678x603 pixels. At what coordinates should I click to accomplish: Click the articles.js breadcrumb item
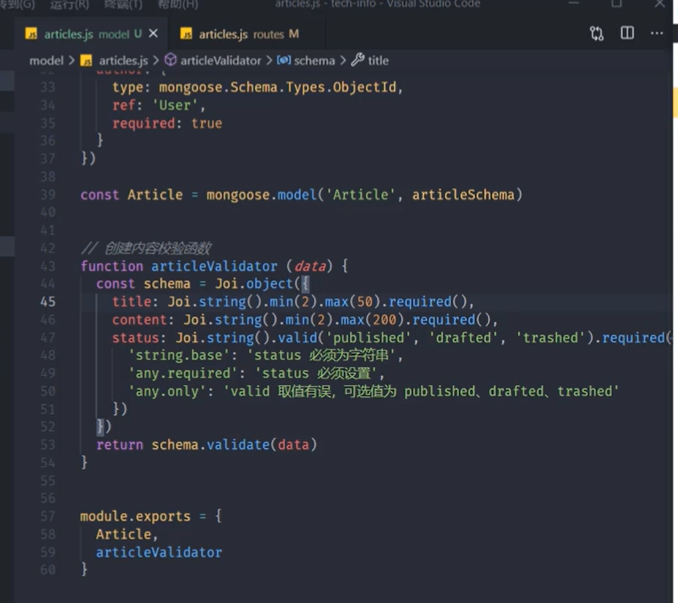pyautogui.click(x=123, y=61)
